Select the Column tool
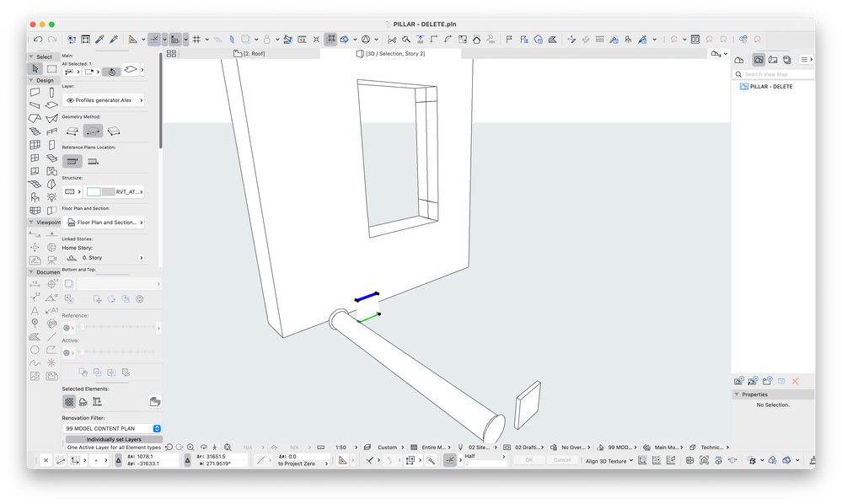 (51, 93)
